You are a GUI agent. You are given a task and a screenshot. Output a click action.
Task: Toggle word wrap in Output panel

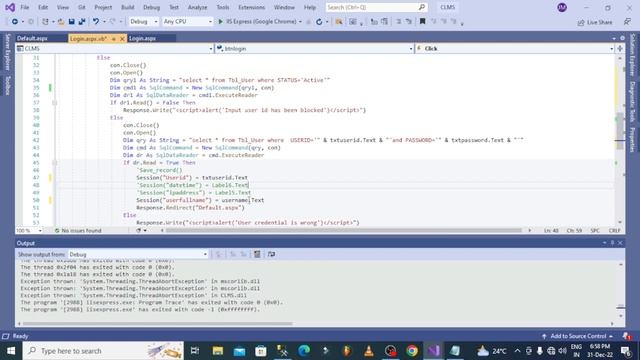click(x=271, y=254)
